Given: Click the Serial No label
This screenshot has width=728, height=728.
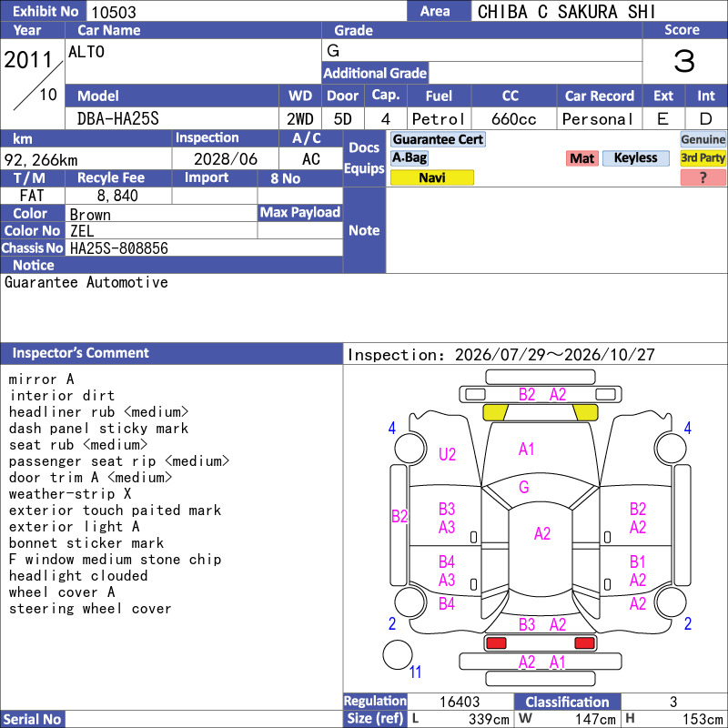Looking at the screenshot, I should coord(32,719).
